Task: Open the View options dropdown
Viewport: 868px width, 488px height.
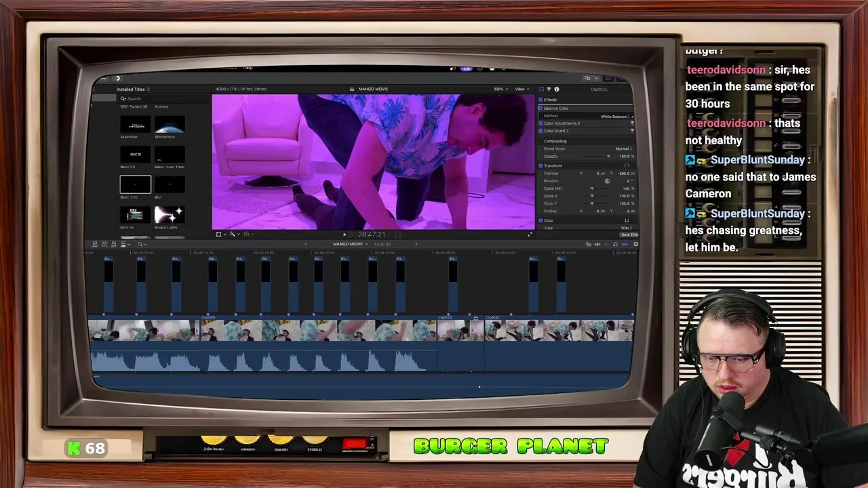Action: click(521, 89)
